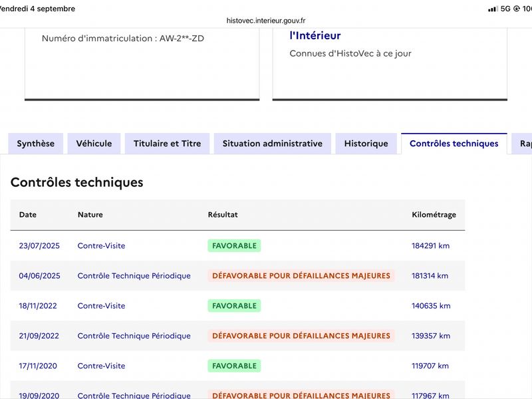Select the 139357 km mileage value
Viewport: 532px width, 399px height.
point(431,336)
